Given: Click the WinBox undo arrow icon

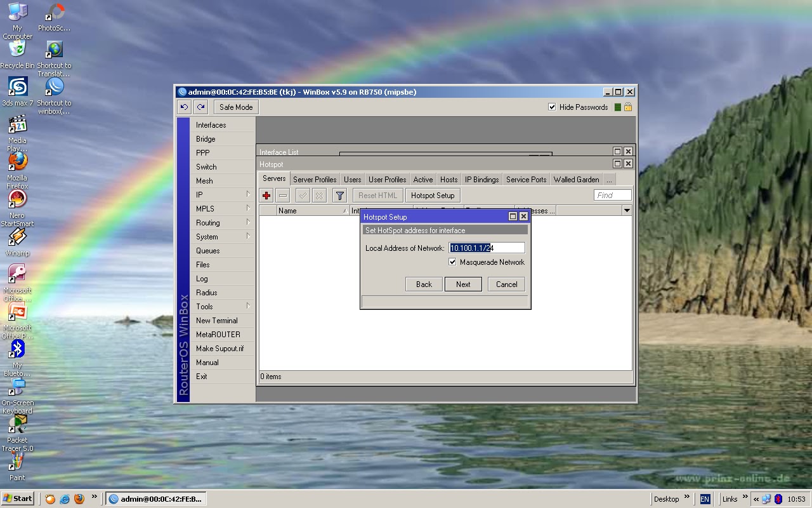Looking at the screenshot, I should (x=184, y=107).
